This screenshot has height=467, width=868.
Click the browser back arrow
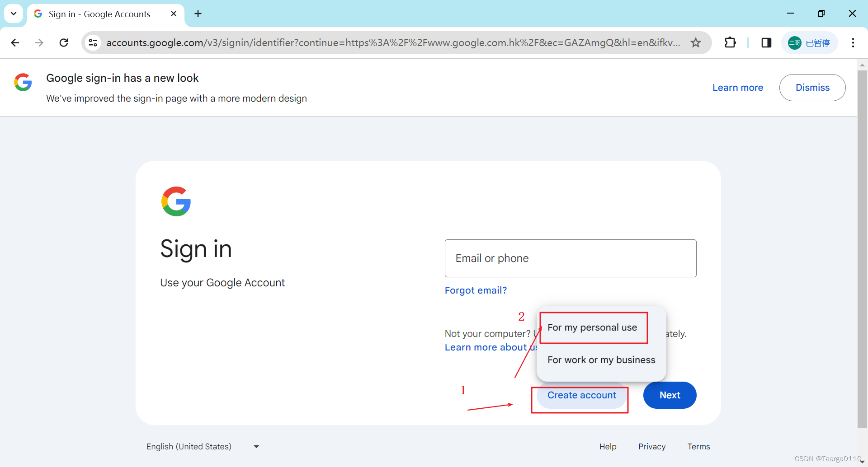point(15,42)
